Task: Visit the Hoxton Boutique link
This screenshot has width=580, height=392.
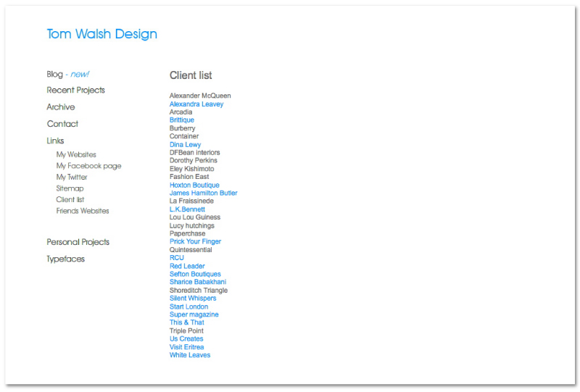Action: [x=194, y=185]
